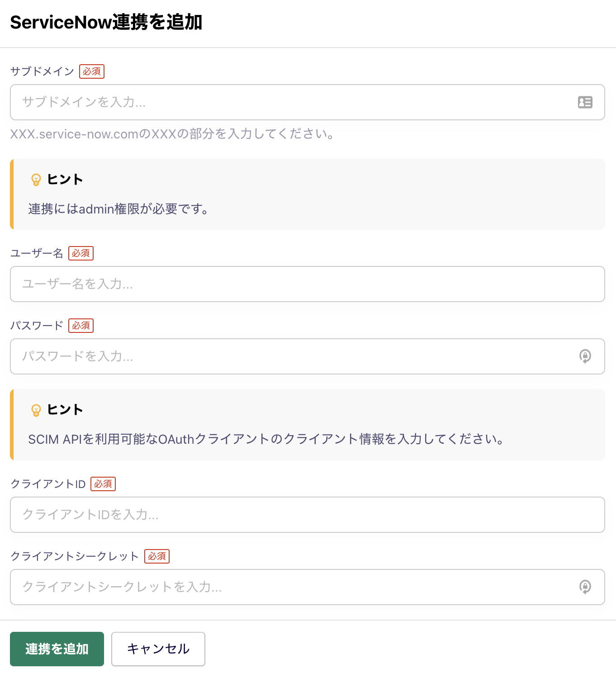Viewport: 616px width, 673px height.
Task: Click the lightbulb icon of the admin権限 hint
Action: tap(36, 180)
